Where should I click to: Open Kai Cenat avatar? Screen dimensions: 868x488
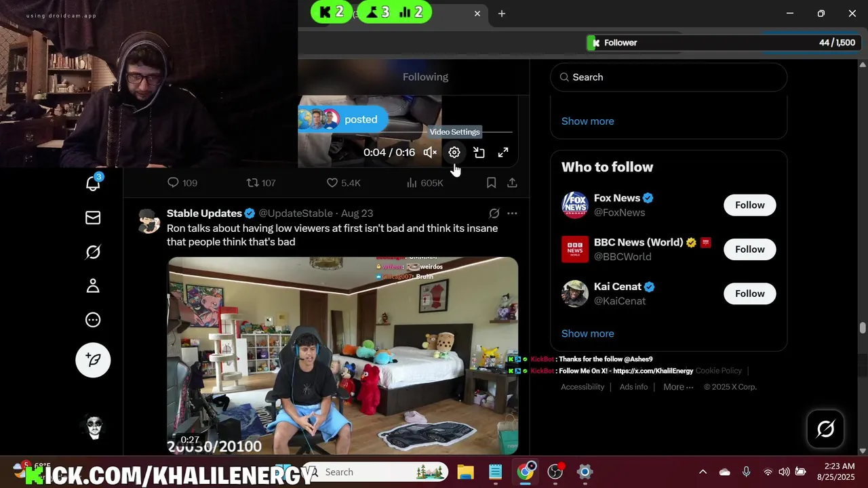[575, 293]
